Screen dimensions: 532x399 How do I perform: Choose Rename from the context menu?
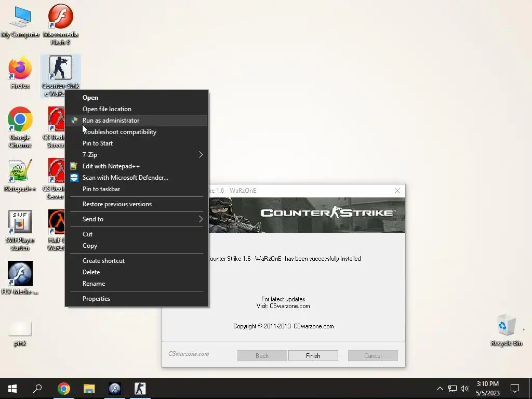pyautogui.click(x=137, y=284)
